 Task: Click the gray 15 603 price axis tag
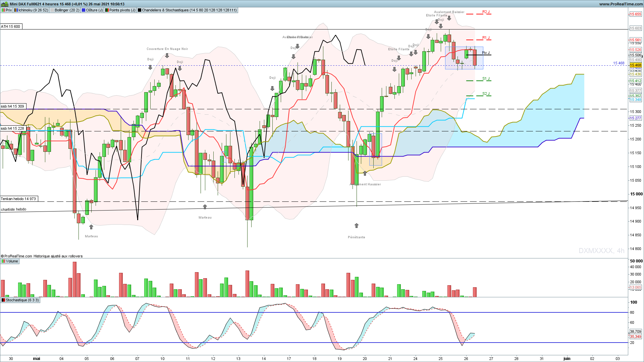636,28
